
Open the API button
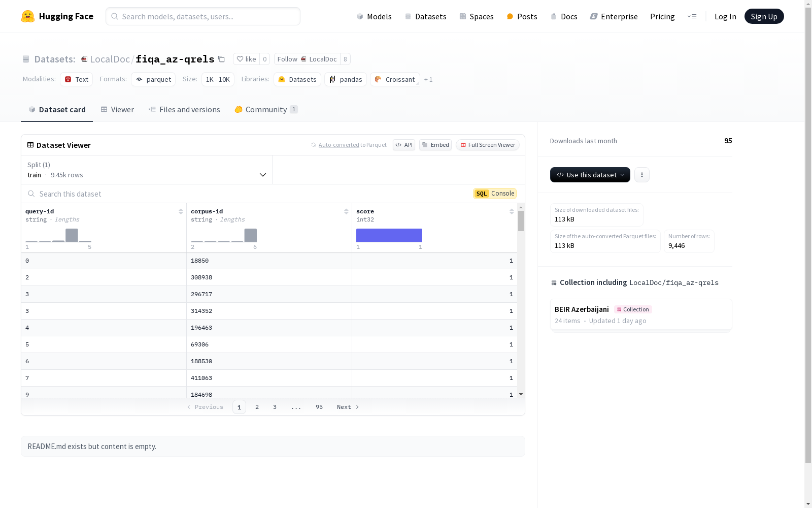coord(404,145)
